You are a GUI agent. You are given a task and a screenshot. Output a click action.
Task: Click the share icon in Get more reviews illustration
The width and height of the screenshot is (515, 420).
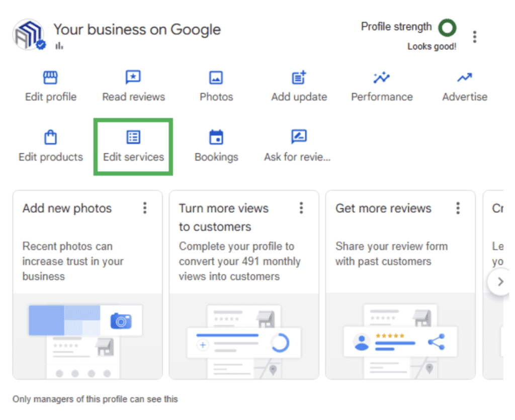(x=437, y=342)
